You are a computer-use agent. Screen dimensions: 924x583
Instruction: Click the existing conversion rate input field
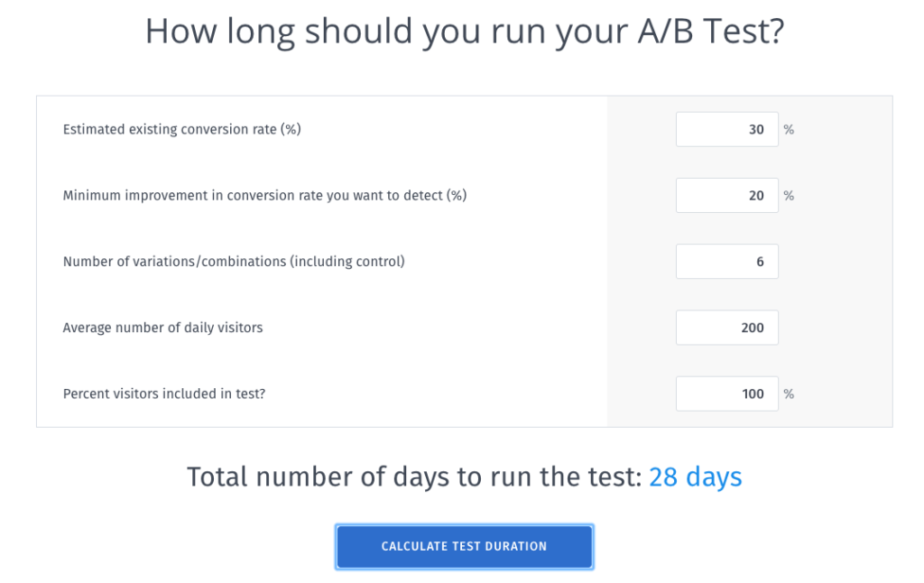point(726,130)
